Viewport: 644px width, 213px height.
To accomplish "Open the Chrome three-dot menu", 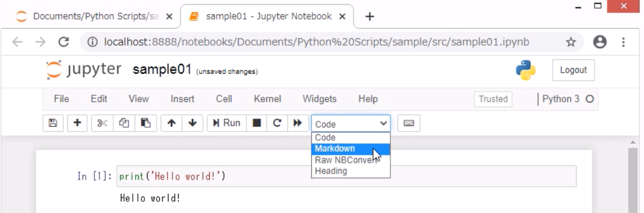I will (x=624, y=42).
